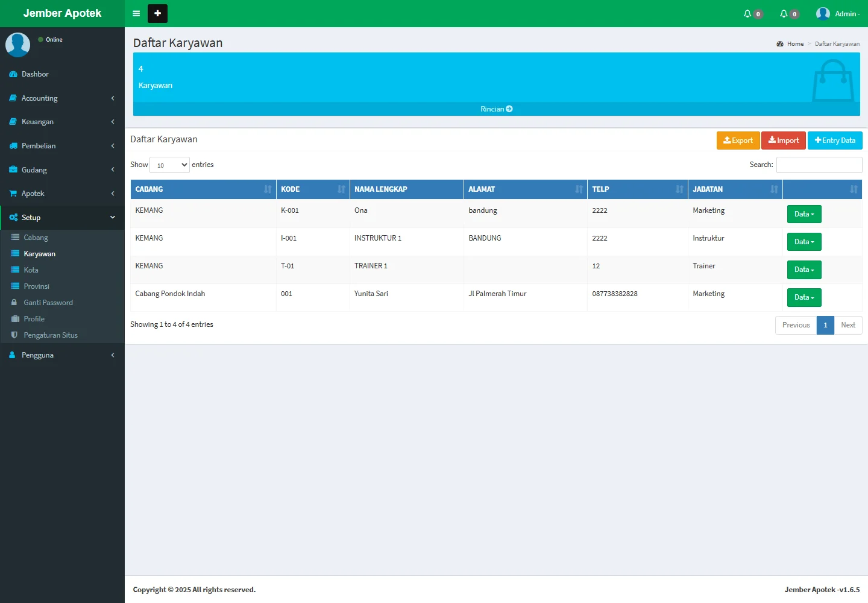Viewport: 868px width, 603px height.
Task: Click the hamburger sidebar toggle icon
Action: click(136, 13)
